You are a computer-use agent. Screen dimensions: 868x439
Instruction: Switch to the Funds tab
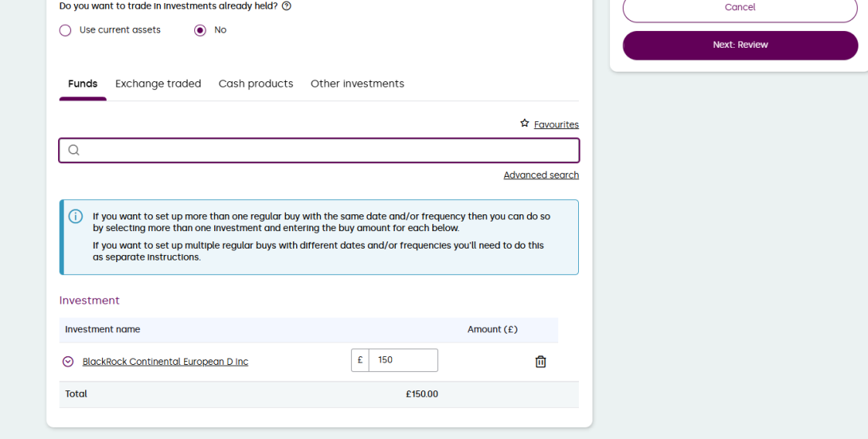[83, 84]
